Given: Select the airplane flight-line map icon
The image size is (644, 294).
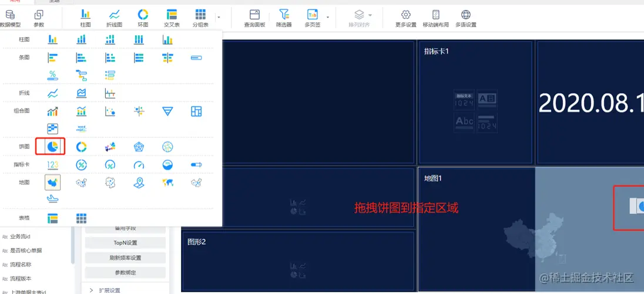Looking at the screenshot, I should [52, 199].
